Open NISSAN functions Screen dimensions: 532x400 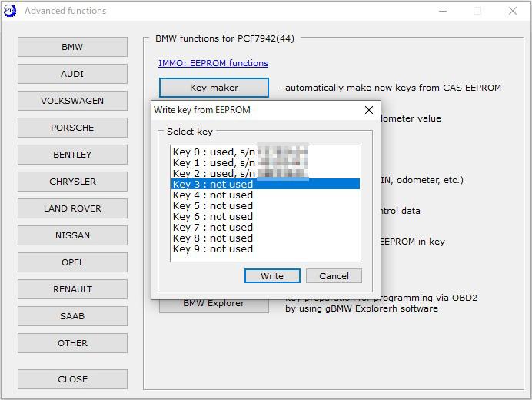[x=72, y=235]
